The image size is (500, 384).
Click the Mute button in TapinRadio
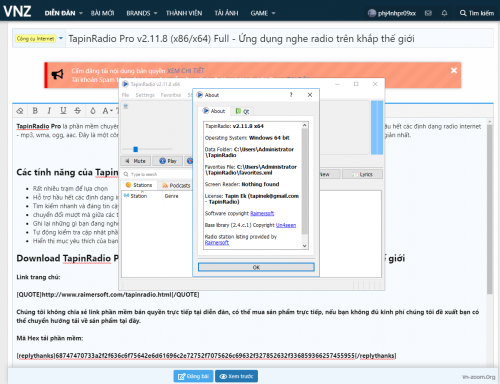136,161
